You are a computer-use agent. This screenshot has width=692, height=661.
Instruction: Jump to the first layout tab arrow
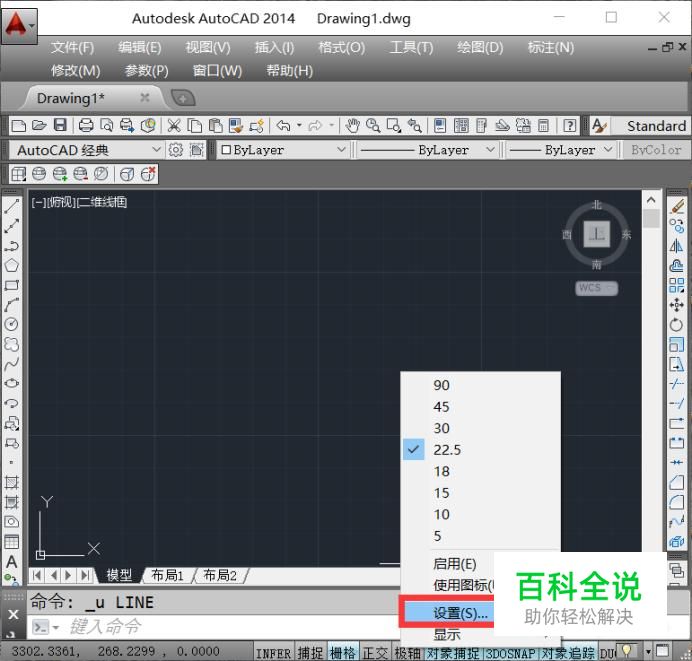tap(37, 575)
